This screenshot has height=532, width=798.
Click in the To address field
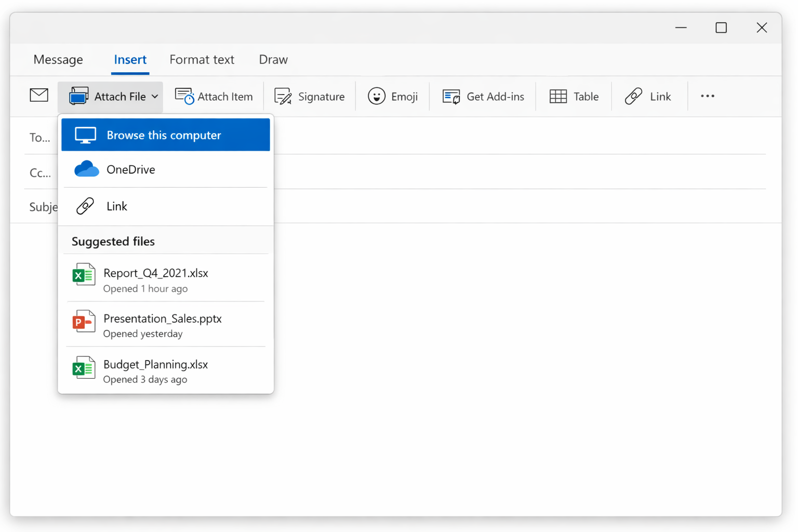[520, 137]
